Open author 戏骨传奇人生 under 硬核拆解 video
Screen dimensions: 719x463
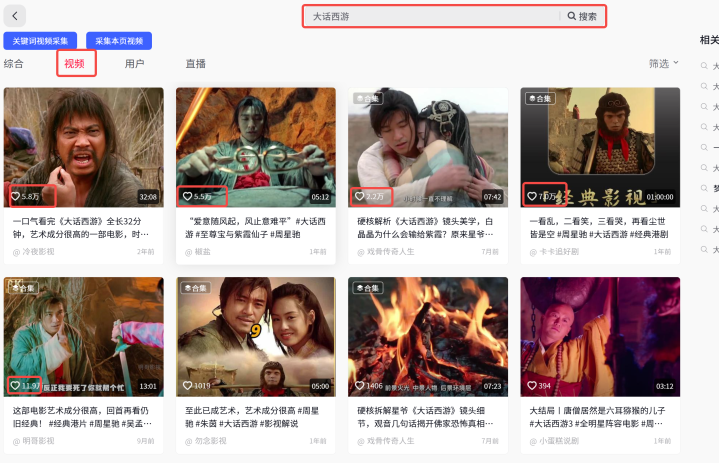point(386,441)
